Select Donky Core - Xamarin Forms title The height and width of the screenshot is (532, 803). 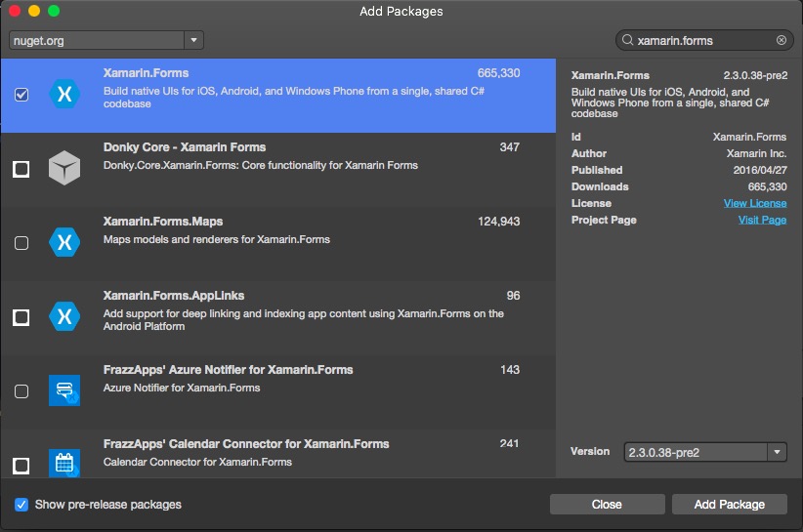point(185,147)
